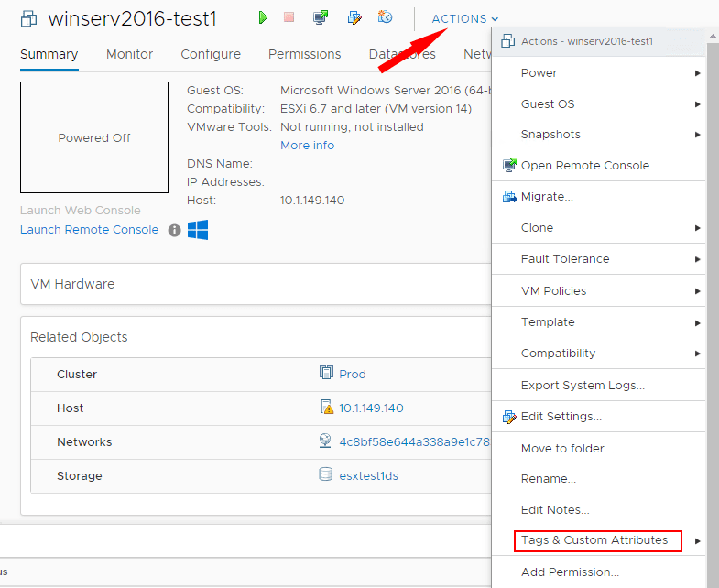
Task: Open the Snapshots menu entry
Action: 598,135
